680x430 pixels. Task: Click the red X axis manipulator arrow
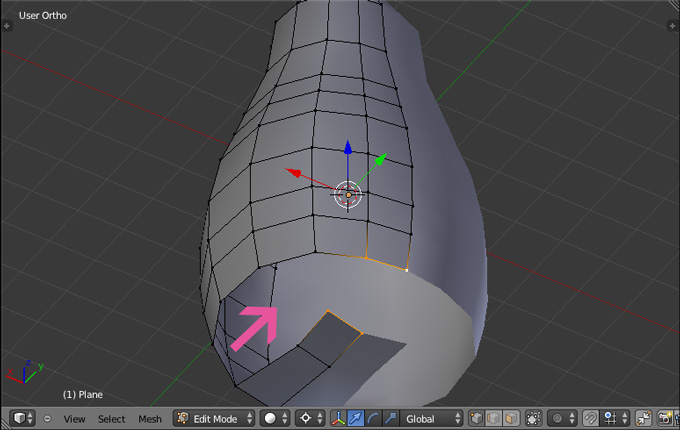[294, 173]
